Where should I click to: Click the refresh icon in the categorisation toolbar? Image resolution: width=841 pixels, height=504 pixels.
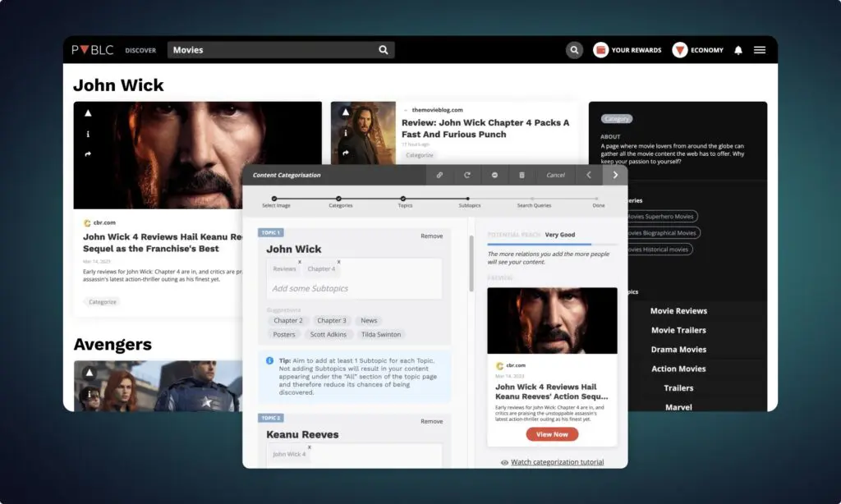(x=467, y=175)
